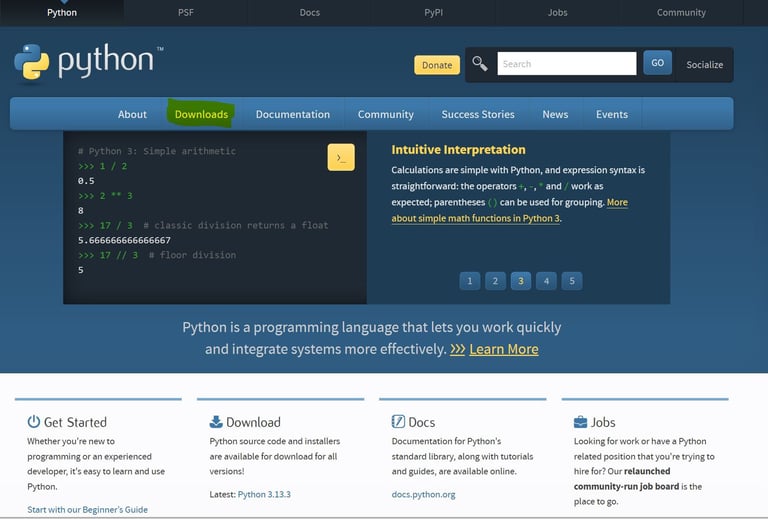The width and height of the screenshot is (768, 519).
Task: Open the highlighted Downloads menu
Action: click(201, 114)
